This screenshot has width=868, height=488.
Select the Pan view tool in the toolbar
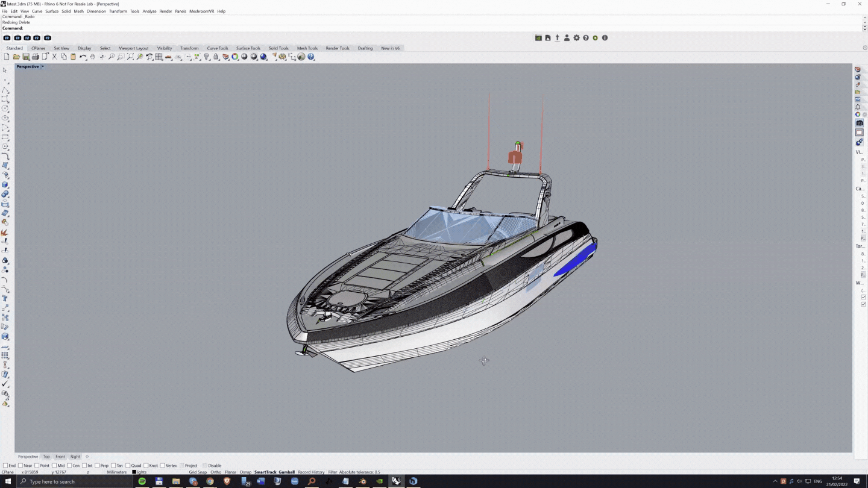tap(93, 57)
